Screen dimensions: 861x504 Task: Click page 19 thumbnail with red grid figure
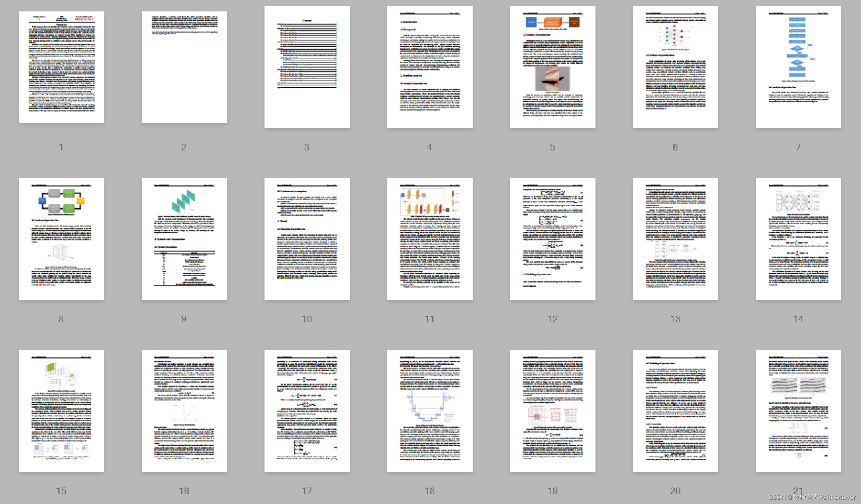(x=553, y=411)
